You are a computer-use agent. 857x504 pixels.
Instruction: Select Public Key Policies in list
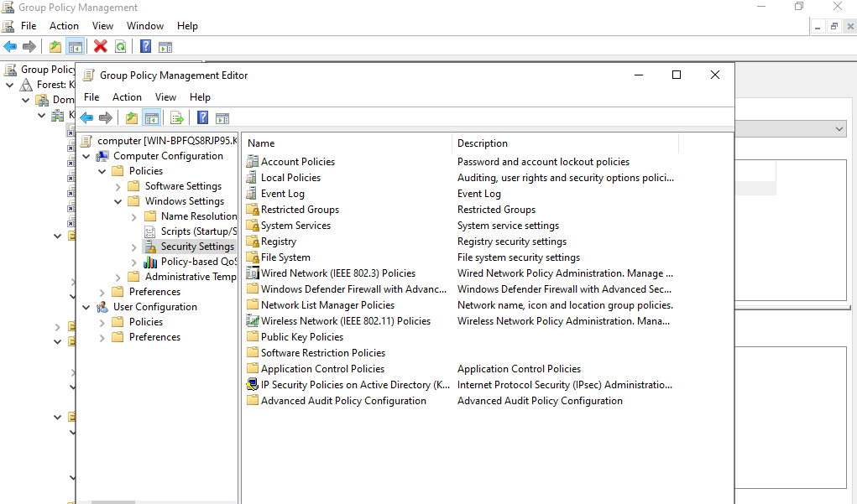pos(302,337)
